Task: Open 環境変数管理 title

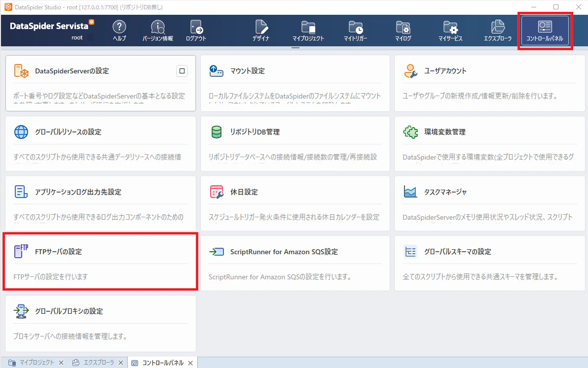Action: coord(445,132)
